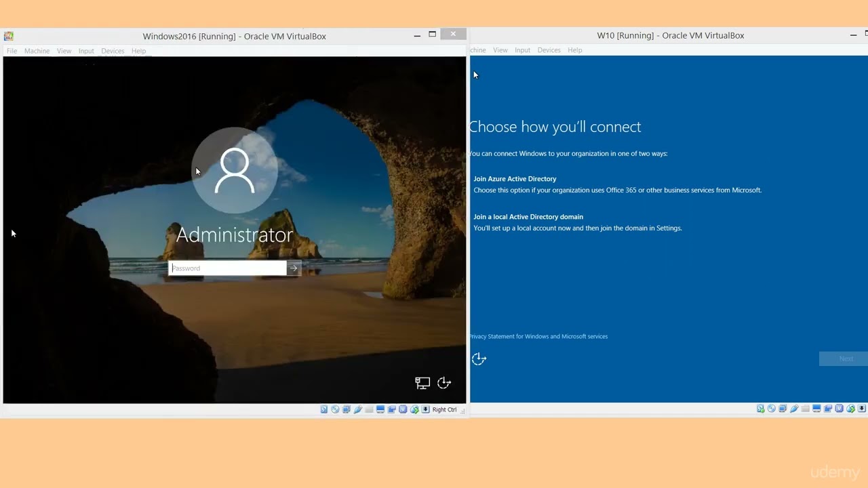Click video capture indicator in W10 status bar
Viewport: 868px width, 488px height.
pos(828,409)
